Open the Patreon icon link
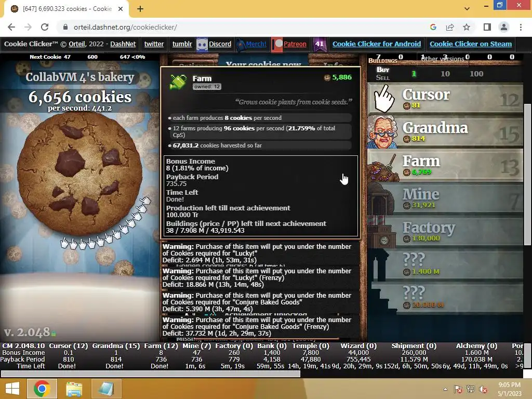 [277, 45]
